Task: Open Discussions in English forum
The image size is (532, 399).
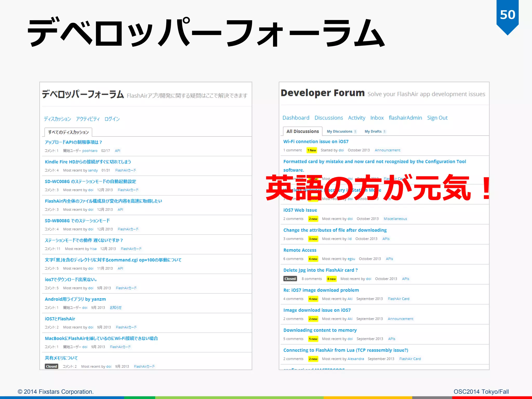Action: (x=329, y=118)
